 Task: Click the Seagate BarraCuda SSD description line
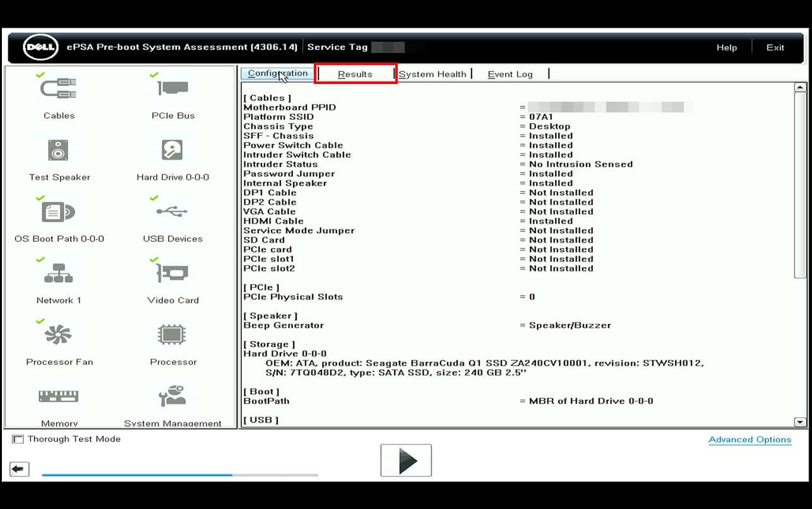point(484,363)
